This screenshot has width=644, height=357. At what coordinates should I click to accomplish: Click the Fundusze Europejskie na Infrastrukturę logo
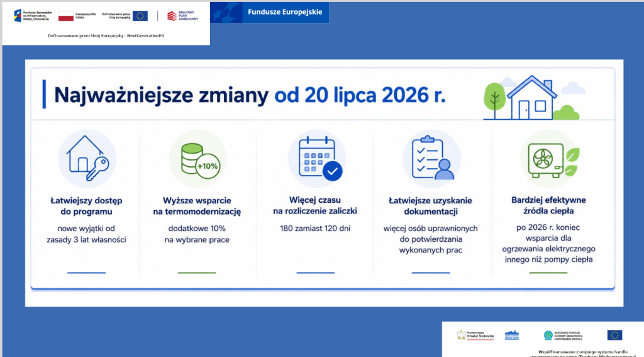coord(33,16)
